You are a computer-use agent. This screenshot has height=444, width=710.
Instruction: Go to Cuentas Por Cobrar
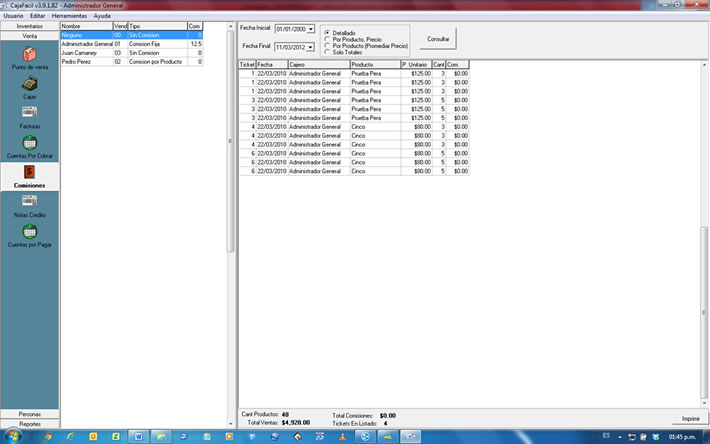(30, 144)
